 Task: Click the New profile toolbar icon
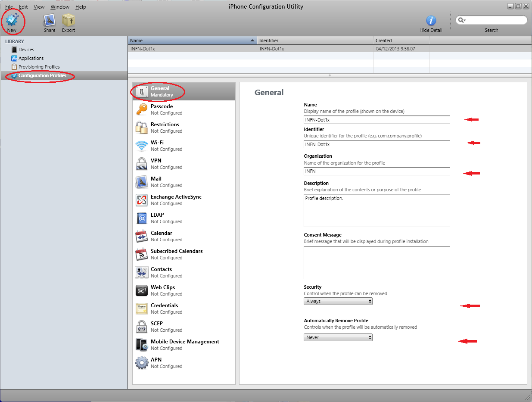pyautogui.click(x=12, y=20)
